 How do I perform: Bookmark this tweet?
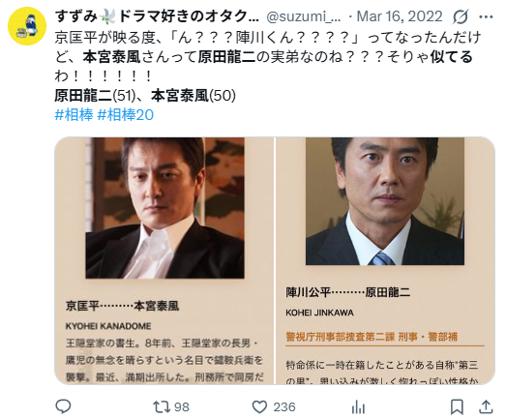coord(457,406)
